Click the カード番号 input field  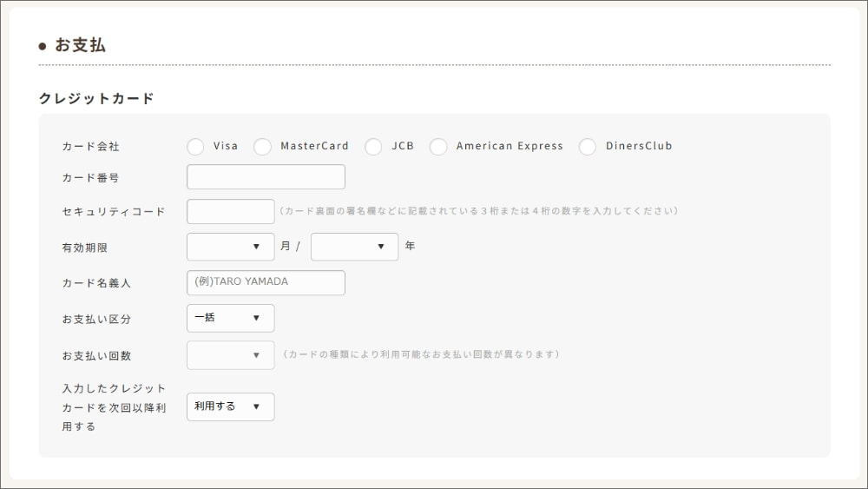coord(266,176)
